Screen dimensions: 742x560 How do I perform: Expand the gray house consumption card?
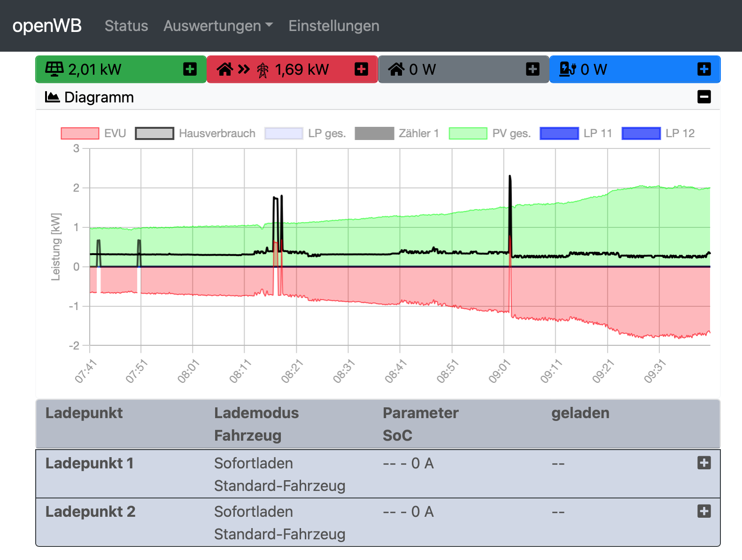pyautogui.click(x=533, y=70)
